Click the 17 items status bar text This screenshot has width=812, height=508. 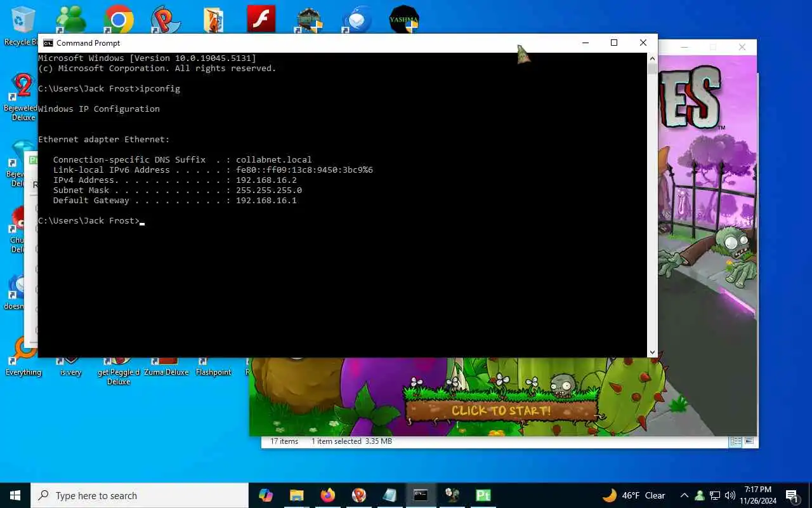point(284,441)
